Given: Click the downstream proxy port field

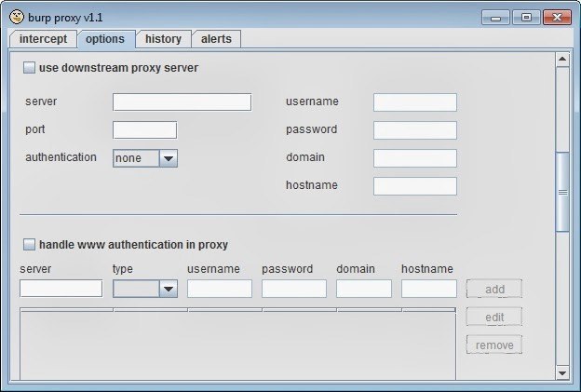Looking at the screenshot, I should pyautogui.click(x=144, y=130).
